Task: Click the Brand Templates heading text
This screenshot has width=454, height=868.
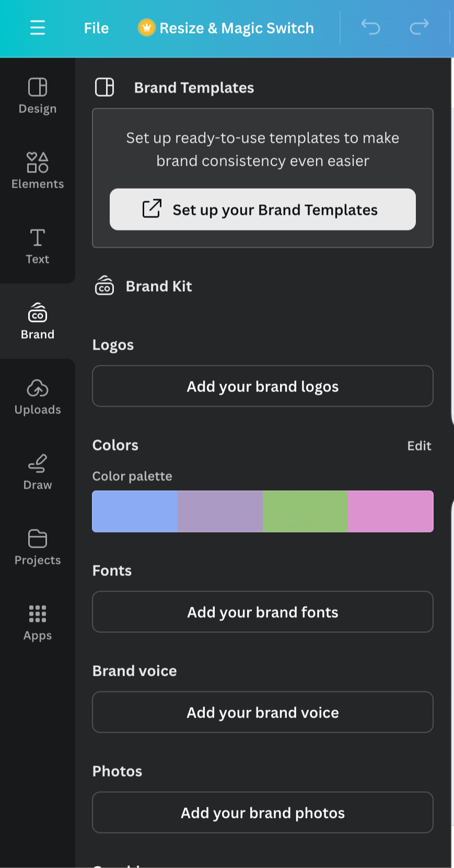Action: pos(194,88)
